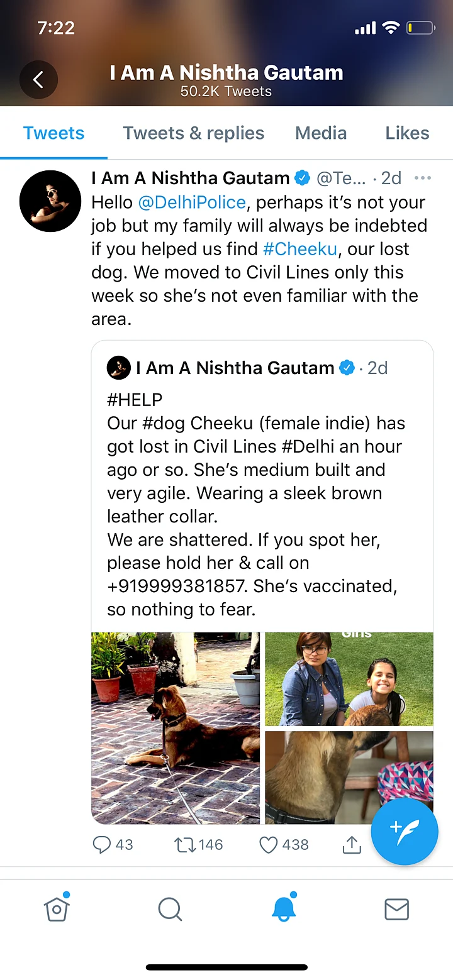Select the Tweets tab
Image resolution: width=453 pixels, height=980 pixels.
pos(53,133)
